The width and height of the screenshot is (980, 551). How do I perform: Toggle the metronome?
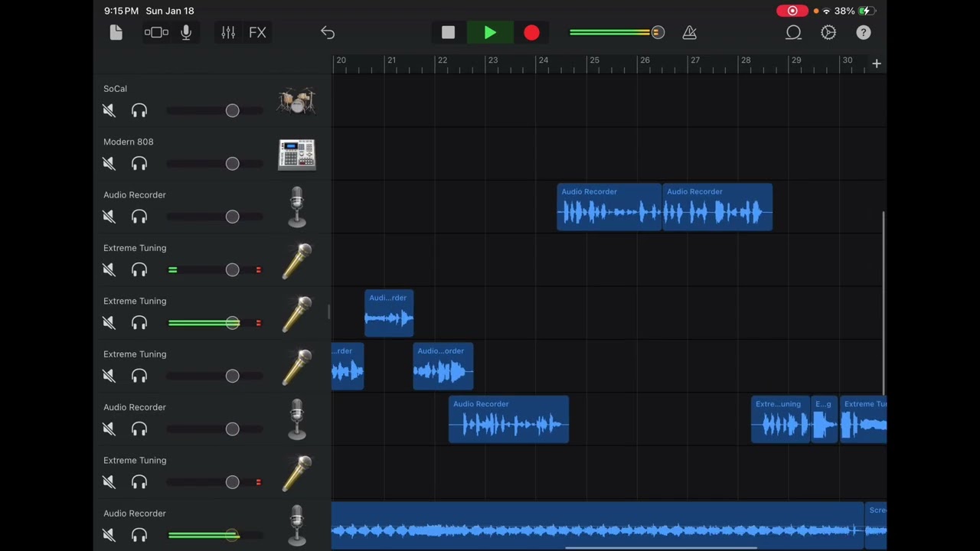click(x=689, y=32)
